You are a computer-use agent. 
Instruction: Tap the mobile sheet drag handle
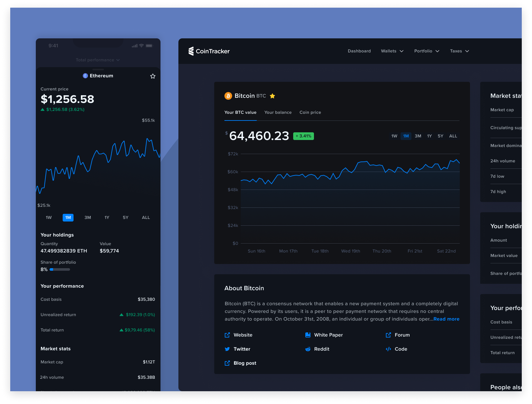pos(98,69)
